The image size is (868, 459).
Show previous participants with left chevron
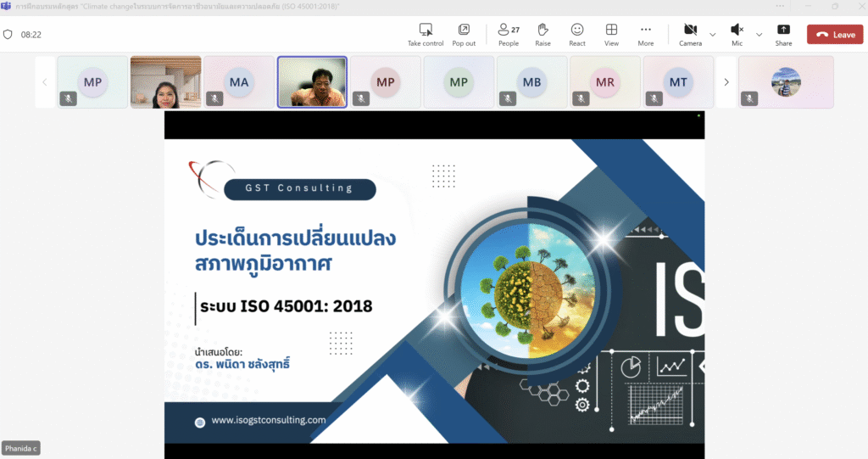(x=45, y=82)
